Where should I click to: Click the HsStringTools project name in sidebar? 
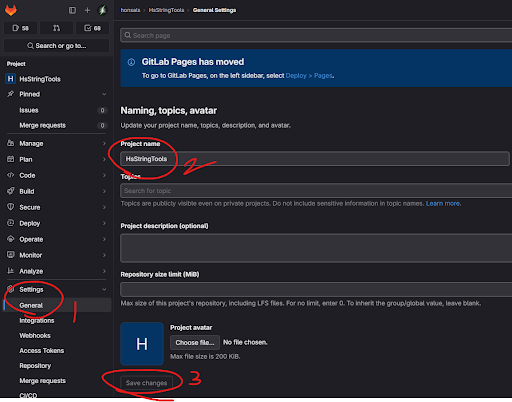(40, 79)
